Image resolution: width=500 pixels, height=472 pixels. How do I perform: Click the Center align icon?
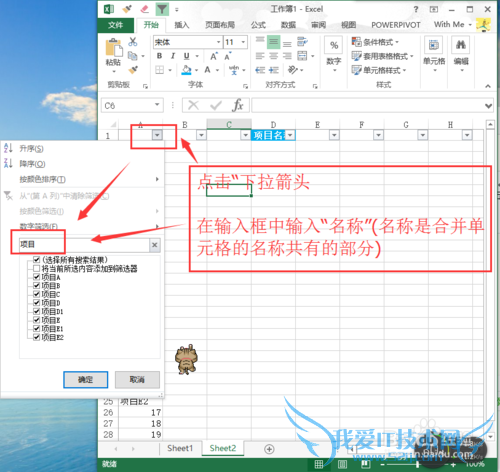click(x=273, y=56)
